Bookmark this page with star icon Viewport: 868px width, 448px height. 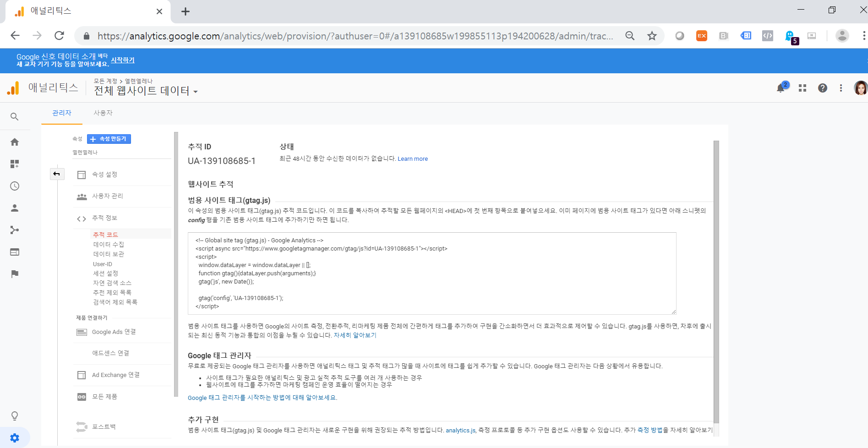(x=652, y=36)
